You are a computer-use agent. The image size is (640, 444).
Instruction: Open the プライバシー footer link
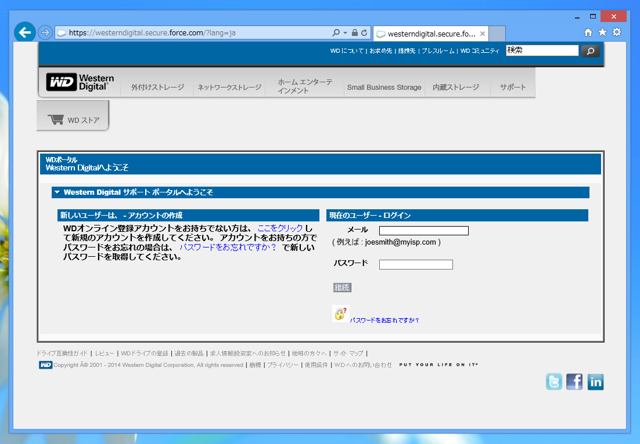pos(282,365)
